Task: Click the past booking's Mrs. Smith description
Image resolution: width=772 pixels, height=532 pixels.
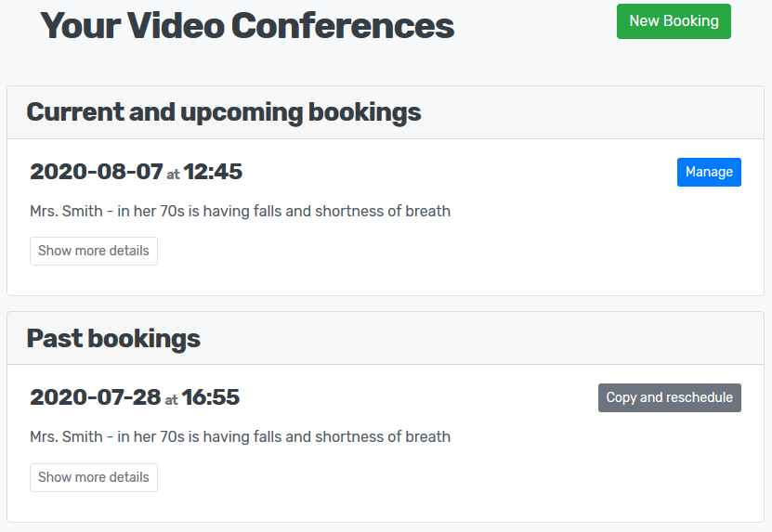Action: click(240, 436)
